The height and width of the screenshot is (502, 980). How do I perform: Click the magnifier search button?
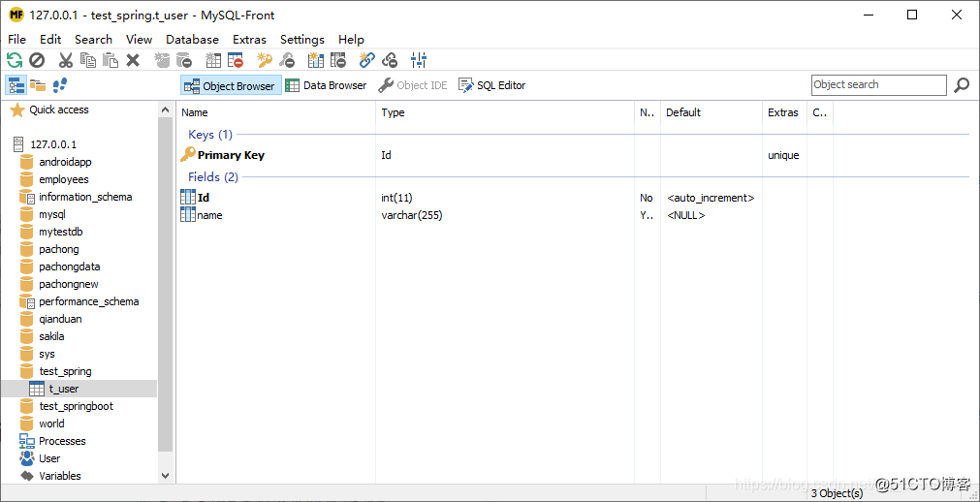(x=962, y=85)
